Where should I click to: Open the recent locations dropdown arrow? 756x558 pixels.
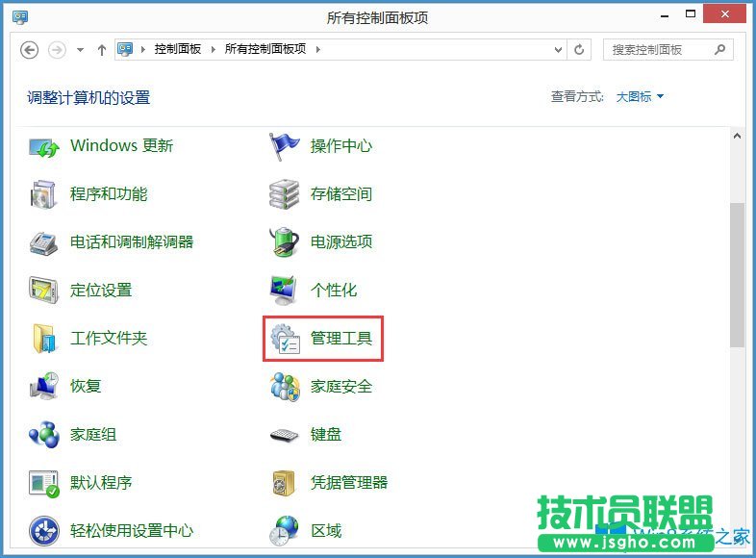coord(80,50)
